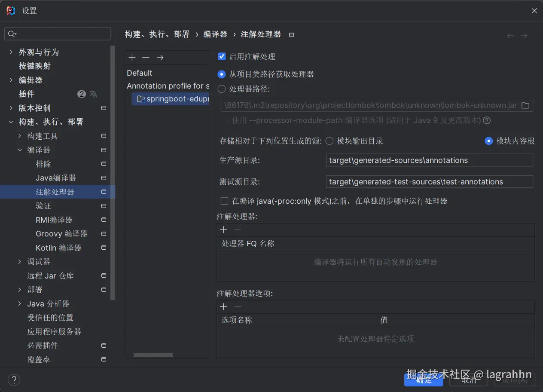Click the 确定 button
The width and height of the screenshot is (543, 392).
(x=423, y=380)
